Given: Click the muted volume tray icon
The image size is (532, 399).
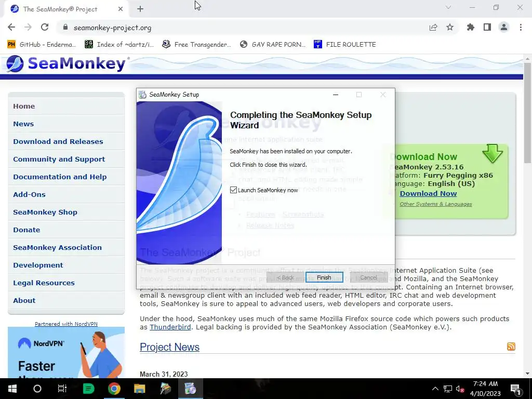Looking at the screenshot, I should coord(460,389).
